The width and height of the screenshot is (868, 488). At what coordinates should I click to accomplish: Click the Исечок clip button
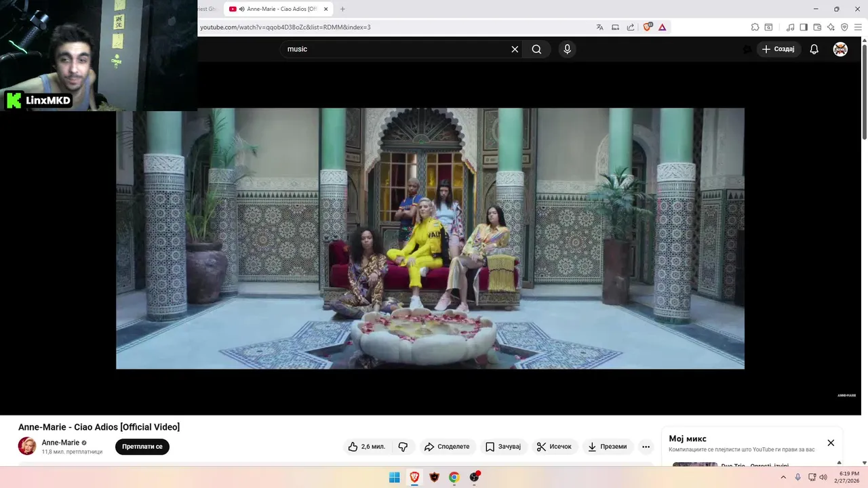point(554,447)
